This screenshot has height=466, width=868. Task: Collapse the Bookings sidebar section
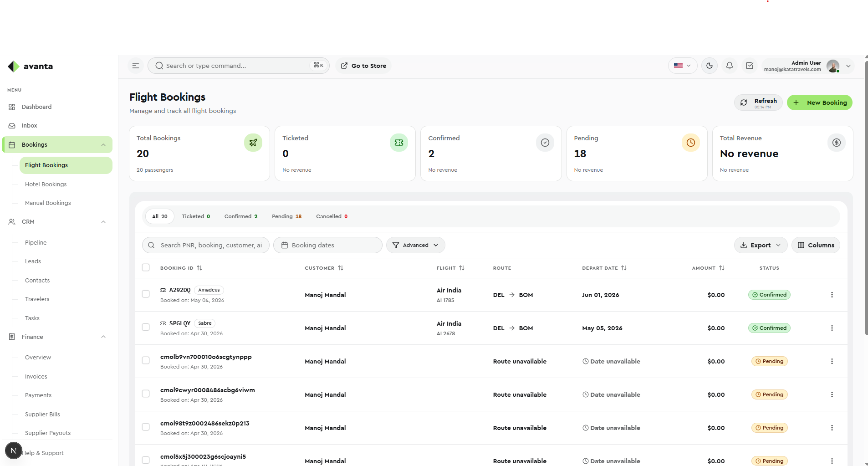point(103,145)
